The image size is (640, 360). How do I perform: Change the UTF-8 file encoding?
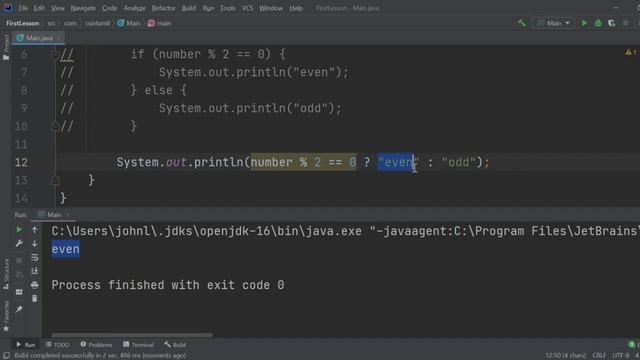[x=621, y=356]
